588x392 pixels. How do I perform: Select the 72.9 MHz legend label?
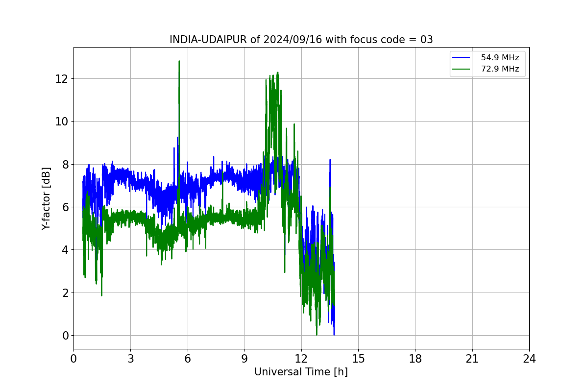500,69
